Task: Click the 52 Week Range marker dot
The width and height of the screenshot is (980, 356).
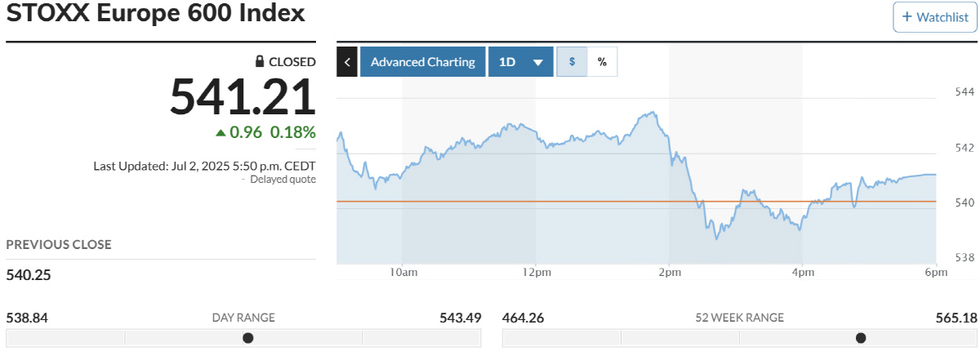Action: [860, 338]
